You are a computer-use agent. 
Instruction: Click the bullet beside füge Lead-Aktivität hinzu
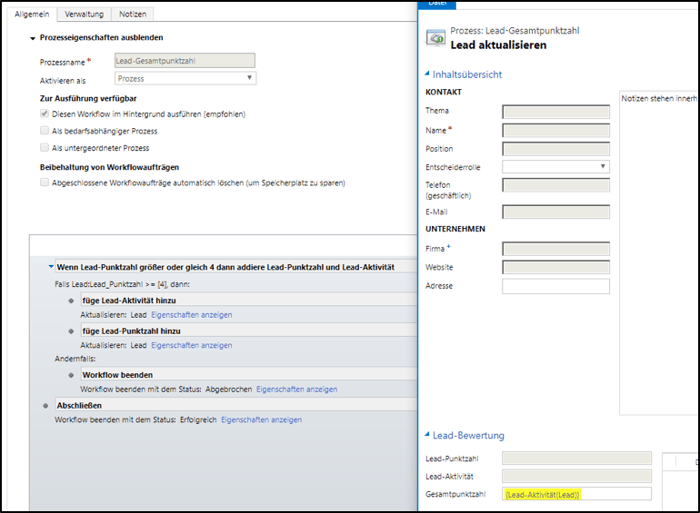71,301
